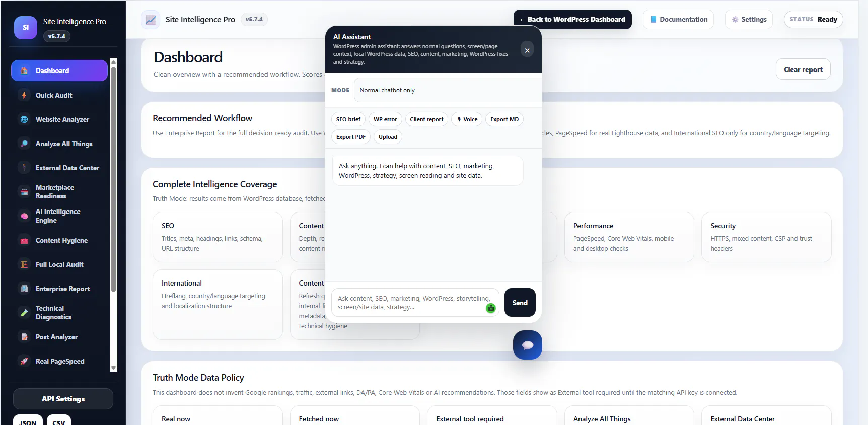Click the Full Local Audit sidebar icon

[24, 264]
